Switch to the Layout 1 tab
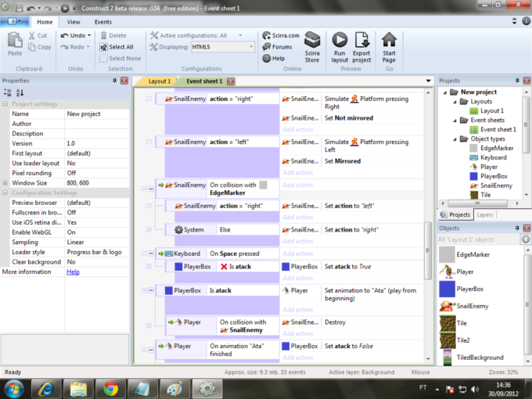The width and height of the screenshot is (532, 399). tap(158, 81)
